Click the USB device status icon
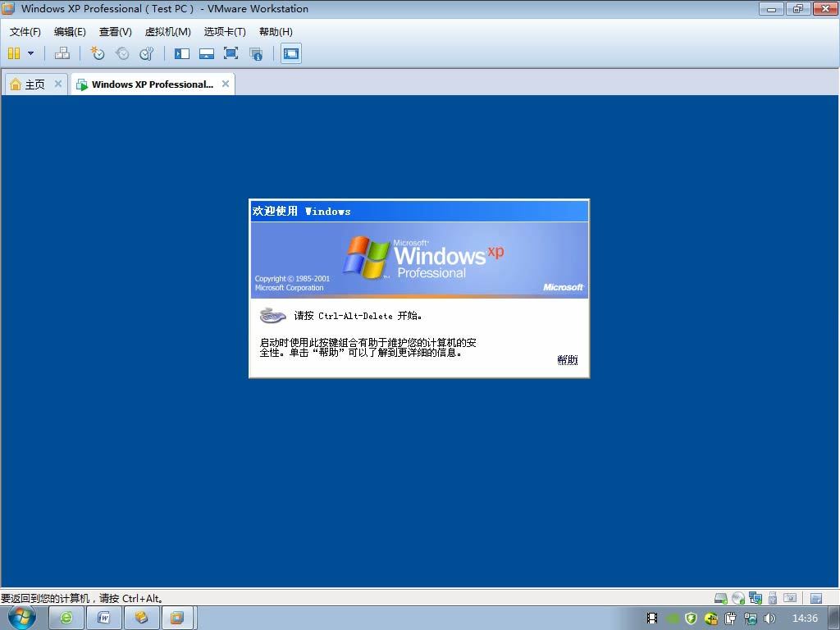This screenshot has width=840, height=630. pyautogui.click(x=773, y=598)
